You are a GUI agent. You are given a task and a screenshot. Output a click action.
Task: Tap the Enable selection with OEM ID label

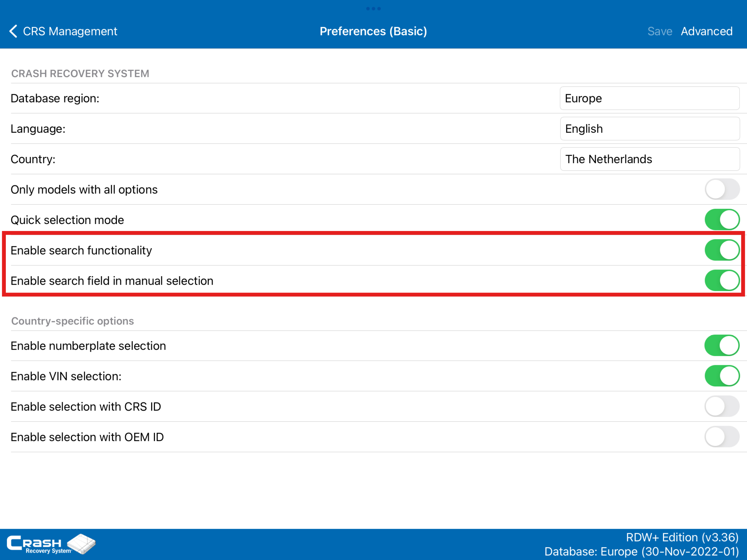click(x=87, y=437)
